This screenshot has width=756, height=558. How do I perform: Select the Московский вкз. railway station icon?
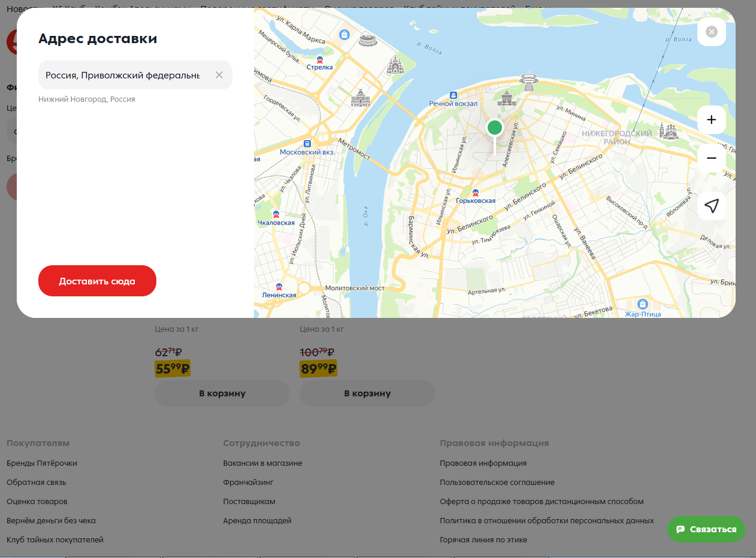[x=307, y=144]
